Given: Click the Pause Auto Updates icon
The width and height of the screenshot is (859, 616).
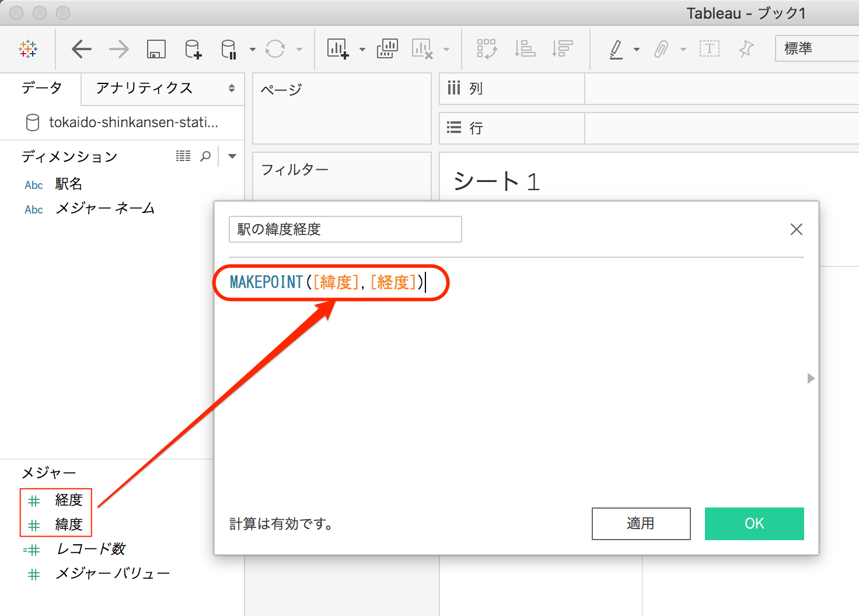Looking at the screenshot, I should point(228,49).
